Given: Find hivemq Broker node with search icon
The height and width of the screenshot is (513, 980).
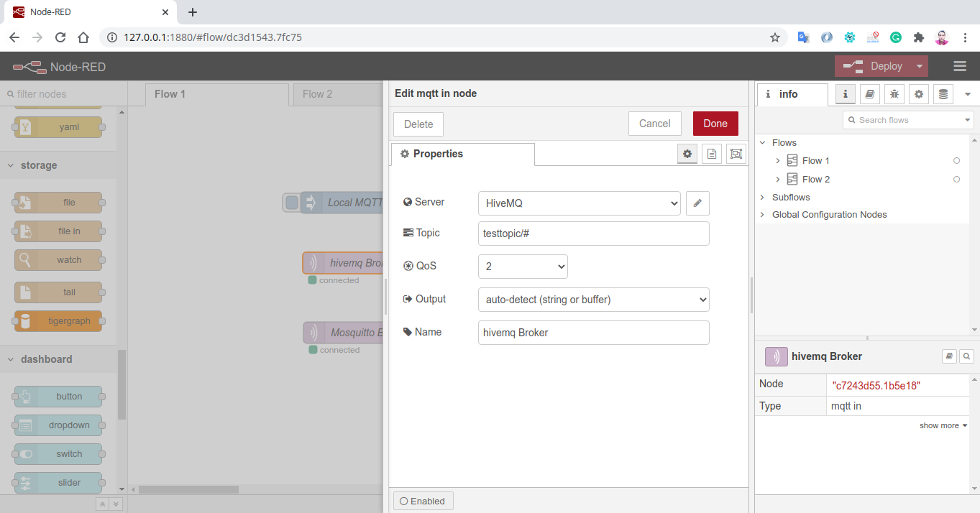Looking at the screenshot, I should tap(966, 356).
